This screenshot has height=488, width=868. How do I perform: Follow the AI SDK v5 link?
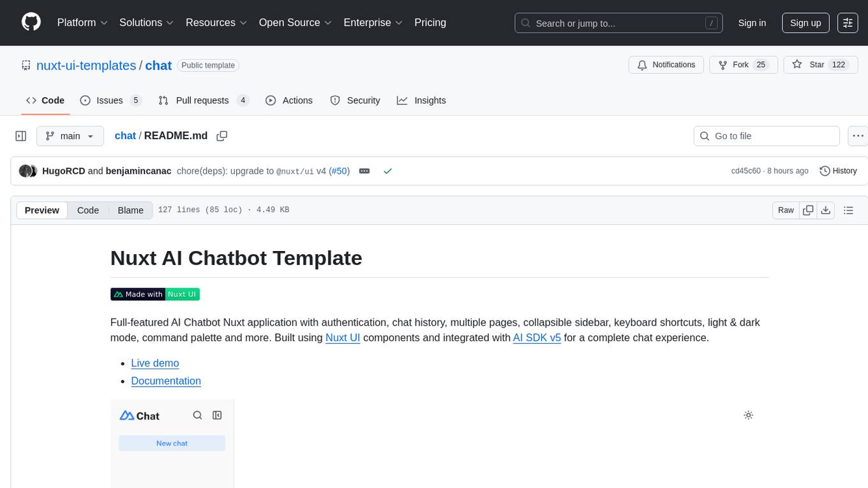click(x=537, y=337)
